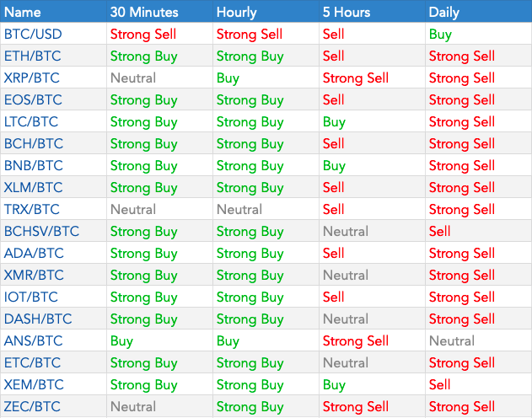Click XRP/BTC 30 Minutes Neutral cell
532x418 pixels.
click(133, 78)
